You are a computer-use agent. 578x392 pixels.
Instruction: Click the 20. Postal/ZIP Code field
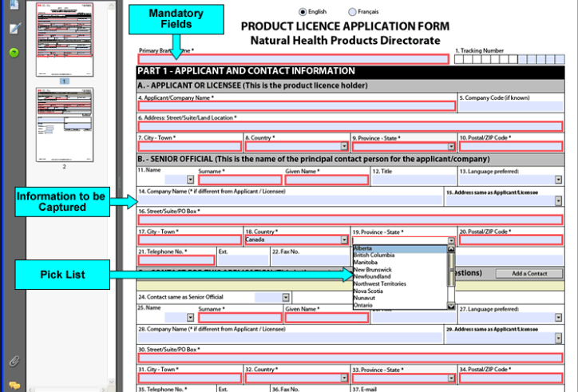(x=511, y=240)
